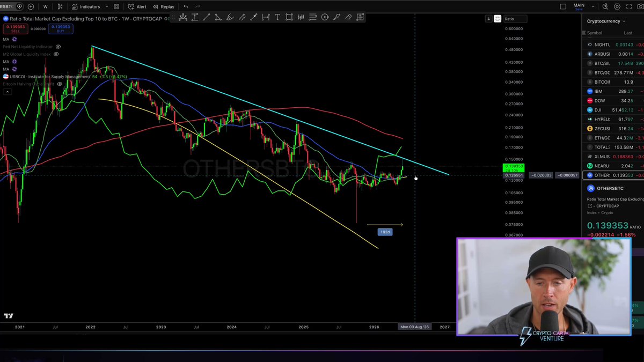
Task: Select the text cursor drawing tool
Action: pyautogui.click(x=195, y=17)
